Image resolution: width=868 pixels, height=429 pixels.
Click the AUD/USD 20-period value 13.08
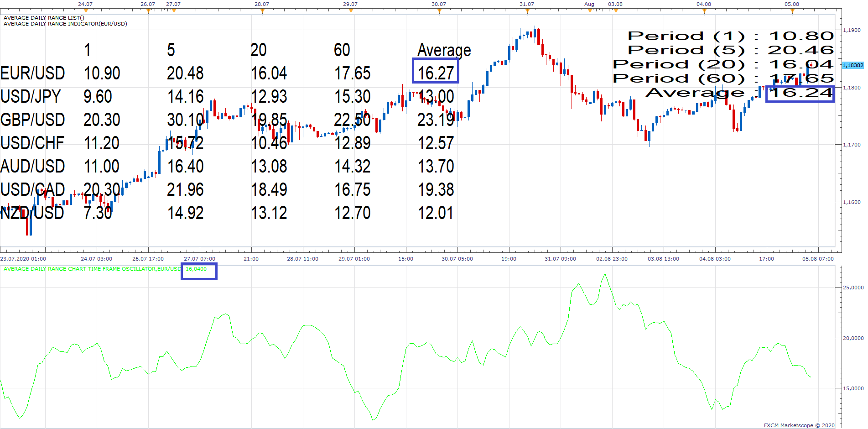pyautogui.click(x=269, y=166)
